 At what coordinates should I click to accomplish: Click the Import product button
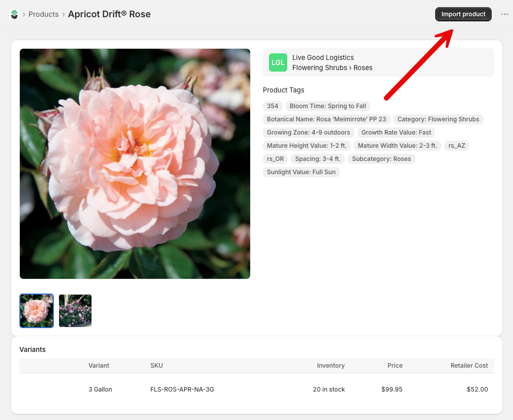tap(463, 14)
